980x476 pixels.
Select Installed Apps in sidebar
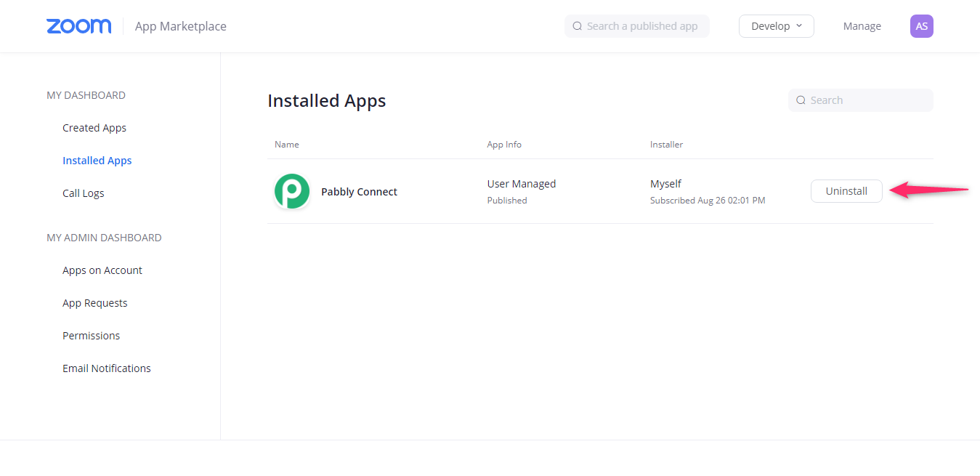click(97, 161)
